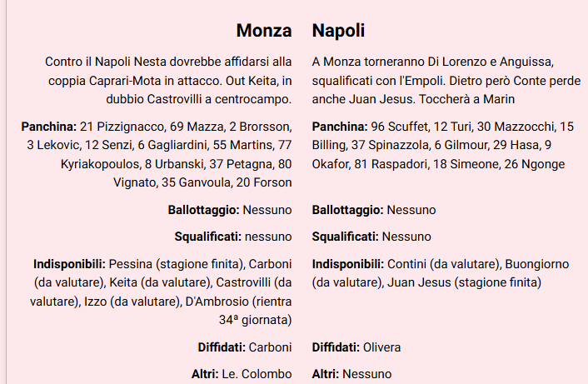
Task: Click the Squalificati label under Napoli
Action: (x=346, y=237)
